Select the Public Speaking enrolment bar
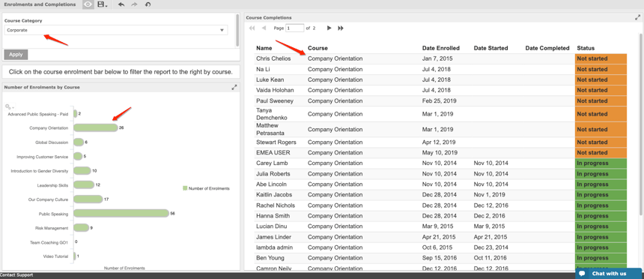This screenshot has width=644, height=279. pos(121,213)
